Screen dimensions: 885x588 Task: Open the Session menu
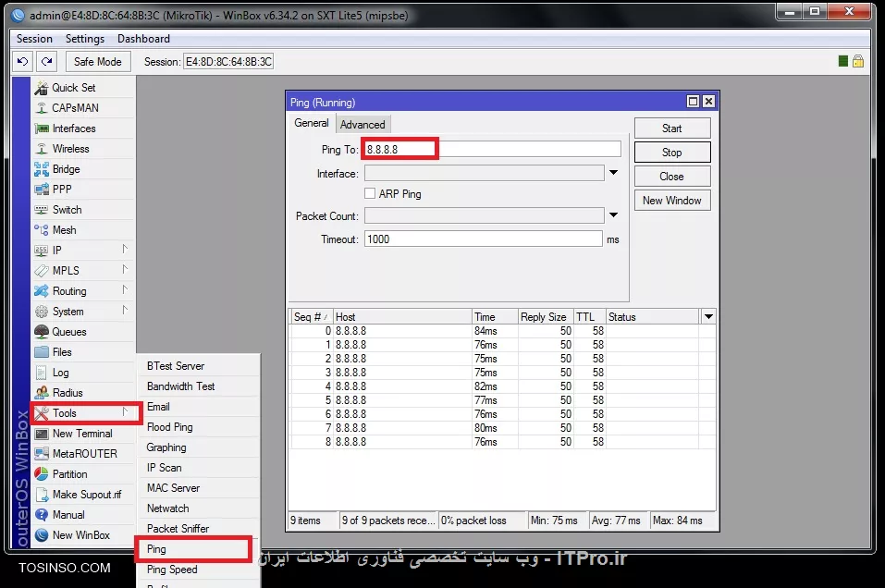(x=34, y=39)
